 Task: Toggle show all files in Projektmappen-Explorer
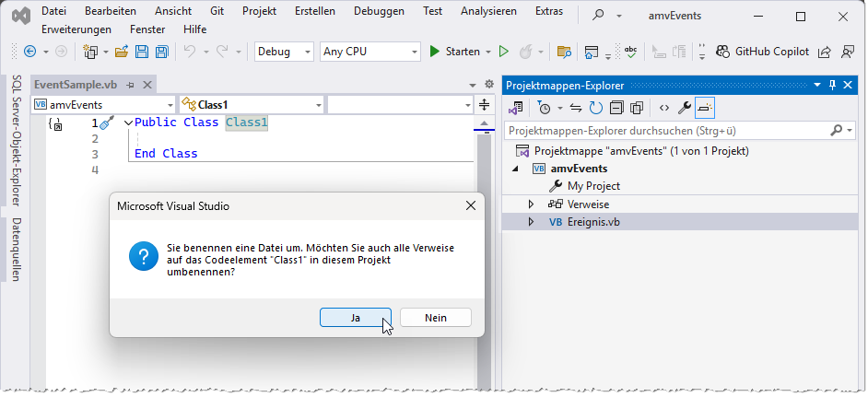click(637, 108)
